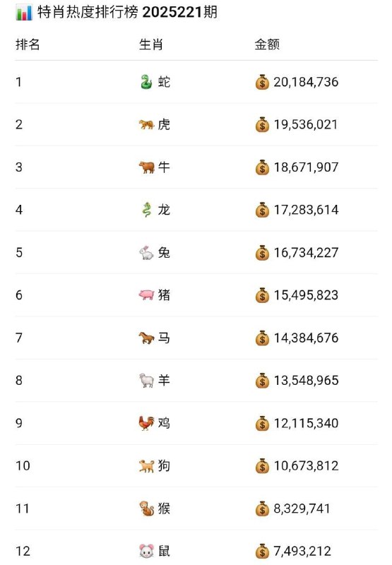Select the 排名 column header
The height and width of the screenshot is (565, 392).
(x=28, y=44)
